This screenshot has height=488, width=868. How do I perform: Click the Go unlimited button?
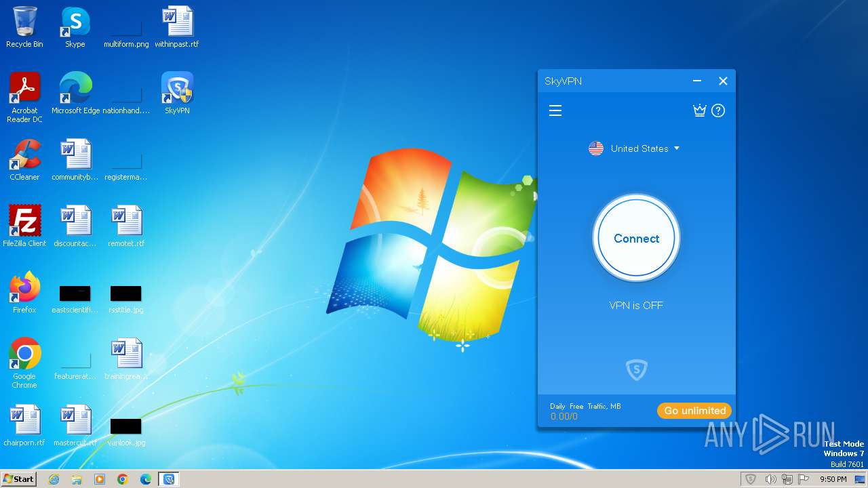point(694,411)
